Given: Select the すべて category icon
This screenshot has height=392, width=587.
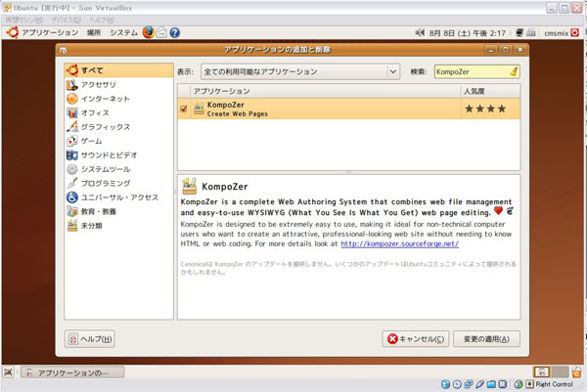Looking at the screenshot, I should pos(72,70).
